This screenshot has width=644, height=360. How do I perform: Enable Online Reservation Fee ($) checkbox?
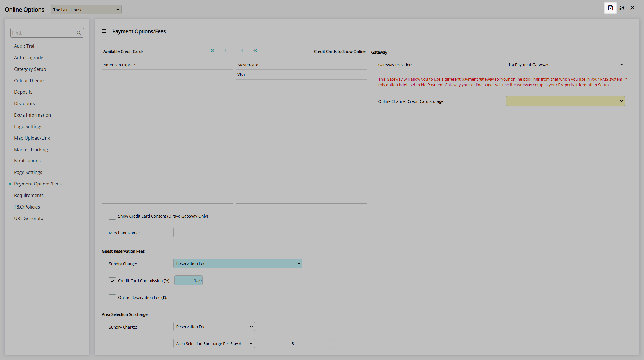[112, 298]
